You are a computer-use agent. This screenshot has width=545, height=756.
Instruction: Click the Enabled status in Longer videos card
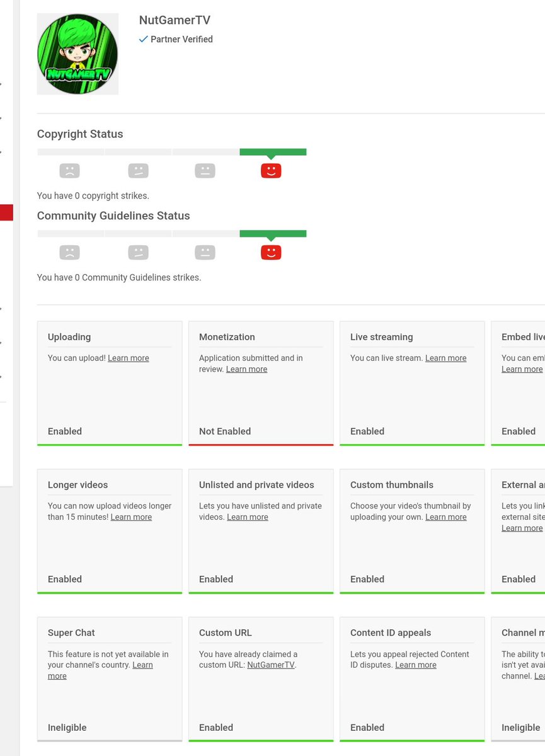[x=65, y=580]
